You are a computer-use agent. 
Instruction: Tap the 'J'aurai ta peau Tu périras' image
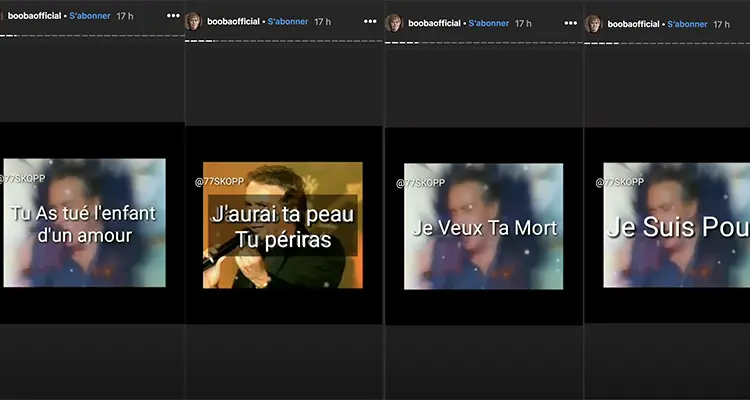point(282,226)
